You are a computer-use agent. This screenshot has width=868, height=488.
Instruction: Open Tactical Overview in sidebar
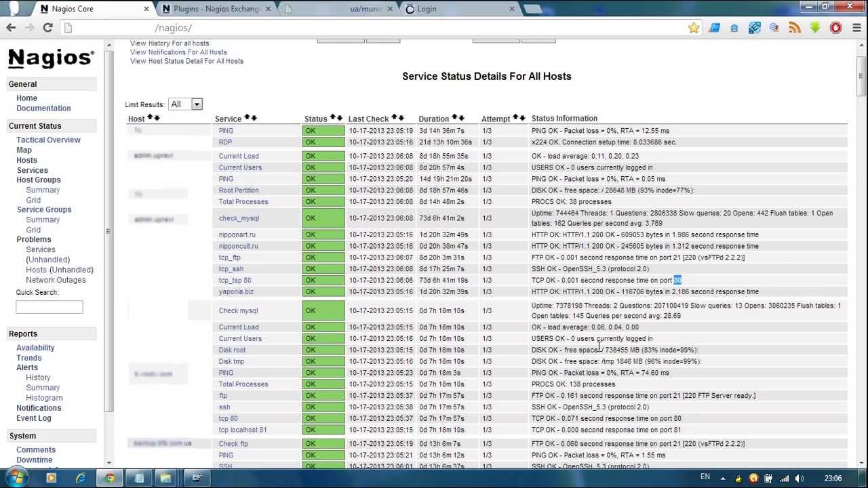pyautogui.click(x=48, y=140)
